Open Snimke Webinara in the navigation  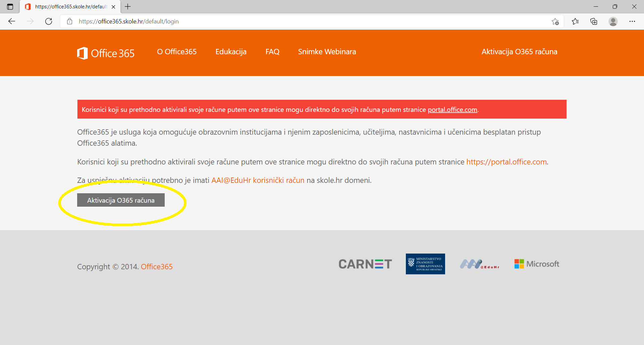coord(327,52)
